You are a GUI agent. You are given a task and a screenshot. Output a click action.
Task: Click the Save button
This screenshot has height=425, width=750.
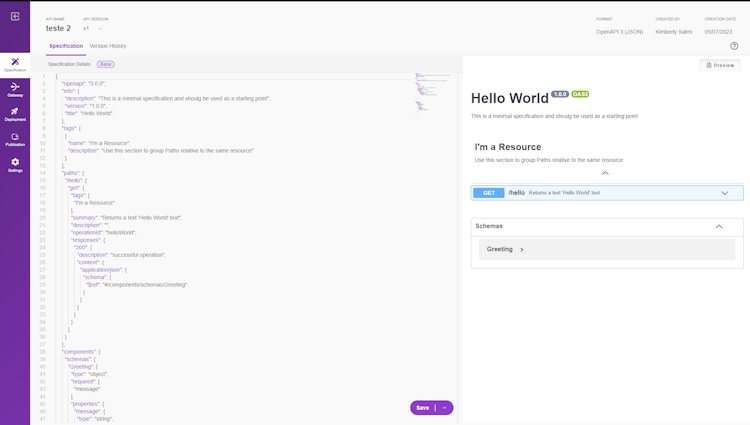pyautogui.click(x=423, y=408)
